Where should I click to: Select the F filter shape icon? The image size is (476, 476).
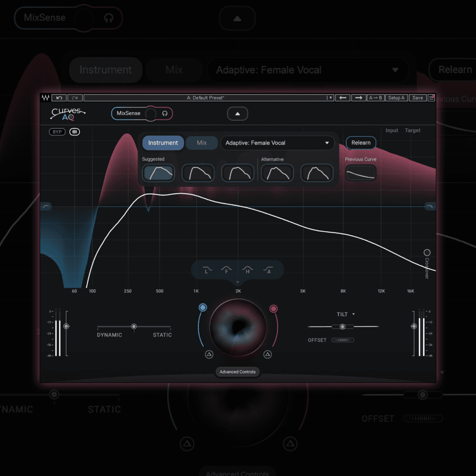[226, 270]
